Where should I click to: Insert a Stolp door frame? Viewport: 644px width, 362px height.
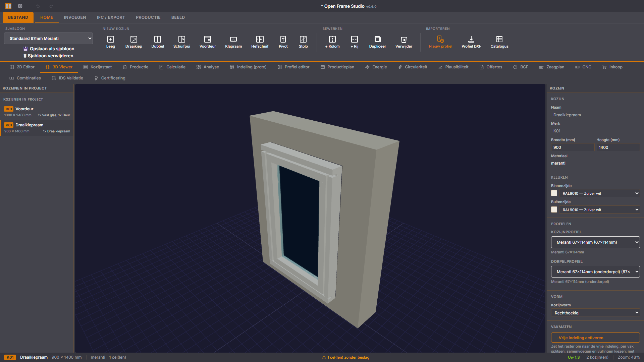[x=303, y=42]
